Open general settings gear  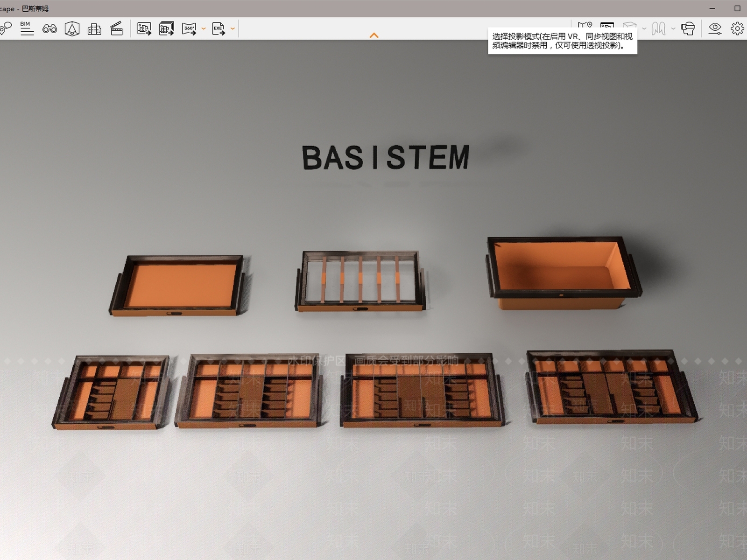(737, 29)
